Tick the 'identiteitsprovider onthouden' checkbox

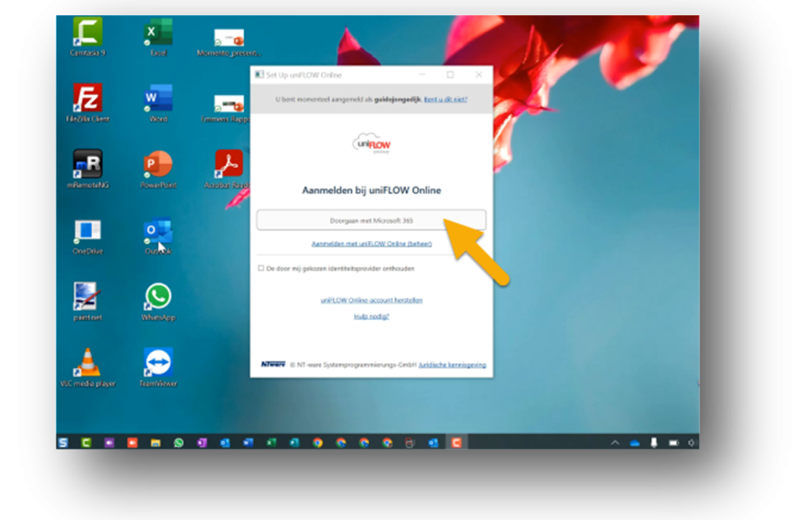click(x=261, y=268)
